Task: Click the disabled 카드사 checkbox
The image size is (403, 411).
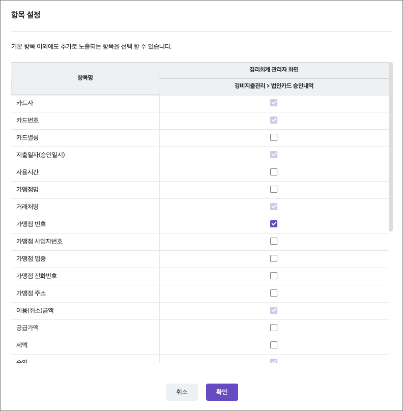Action: pyautogui.click(x=274, y=103)
